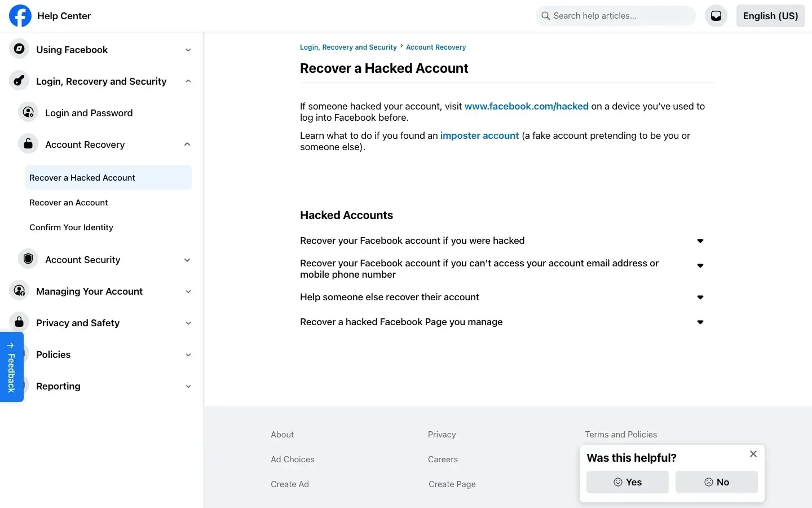Collapse the Account Recovery chevron

[x=187, y=144]
